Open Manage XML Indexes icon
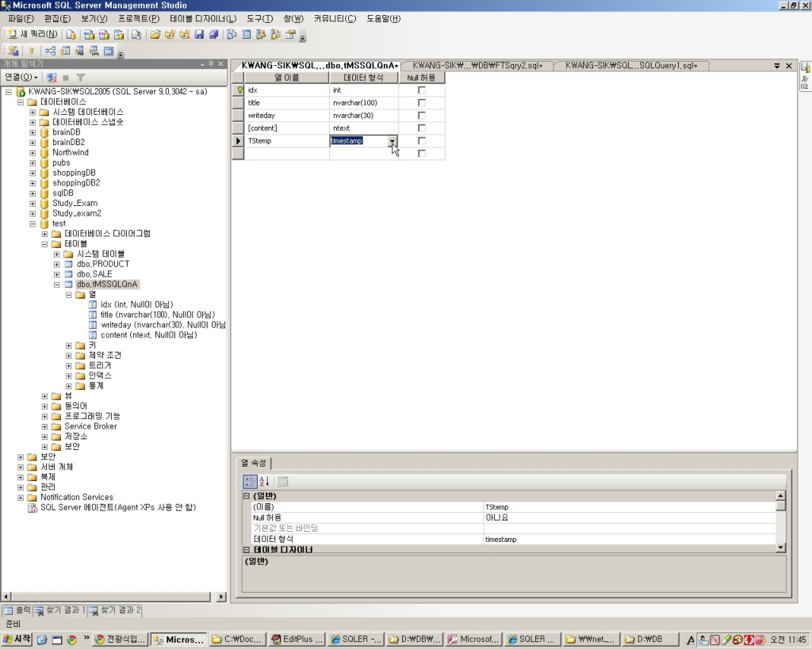 pyautogui.click(x=94, y=51)
